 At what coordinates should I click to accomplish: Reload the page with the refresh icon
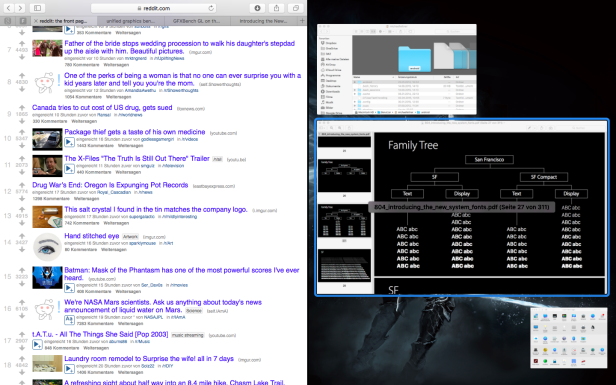pyautogui.click(x=211, y=8)
